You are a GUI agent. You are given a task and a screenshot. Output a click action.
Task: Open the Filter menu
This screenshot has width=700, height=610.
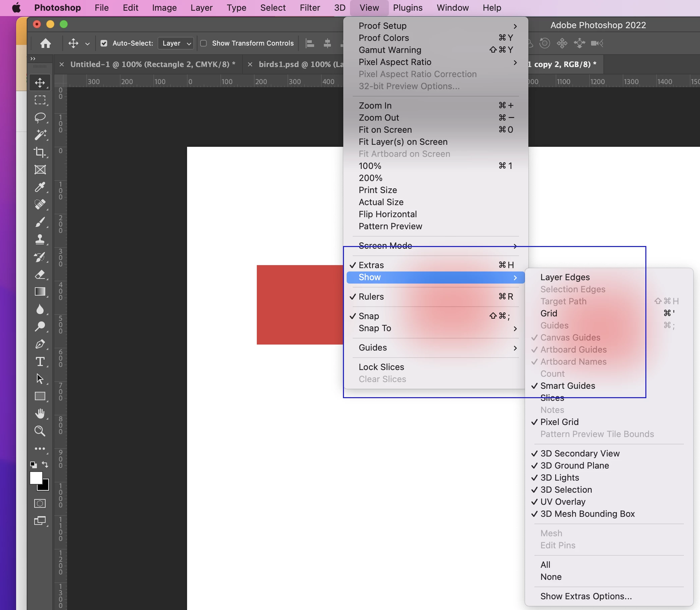pos(309,7)
